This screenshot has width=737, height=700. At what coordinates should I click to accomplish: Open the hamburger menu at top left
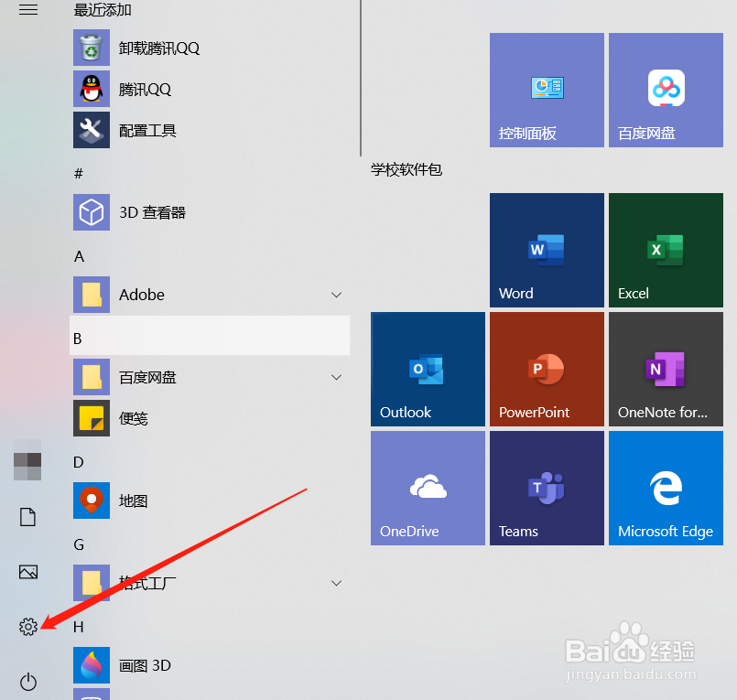pos(28,9)
